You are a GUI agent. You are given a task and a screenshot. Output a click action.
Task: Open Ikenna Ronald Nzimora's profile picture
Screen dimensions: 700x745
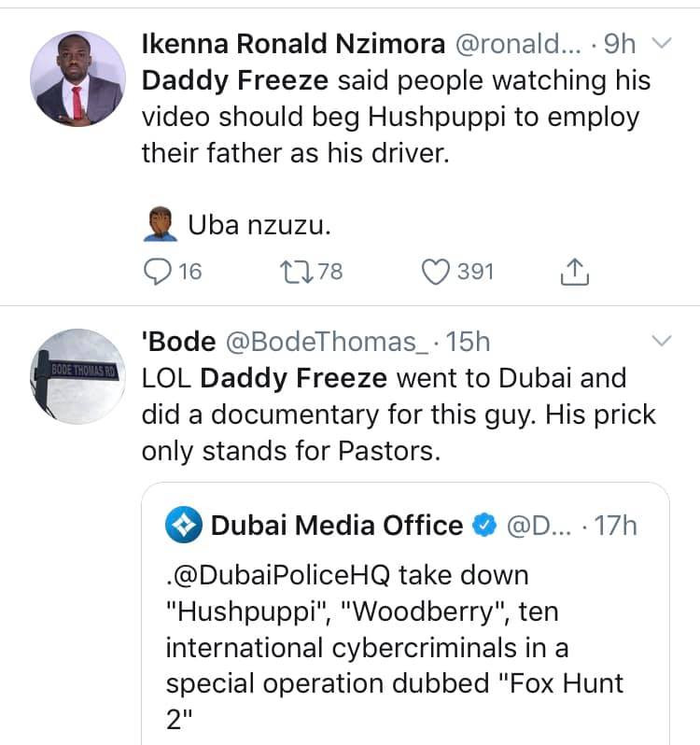(x=77, y=78)
